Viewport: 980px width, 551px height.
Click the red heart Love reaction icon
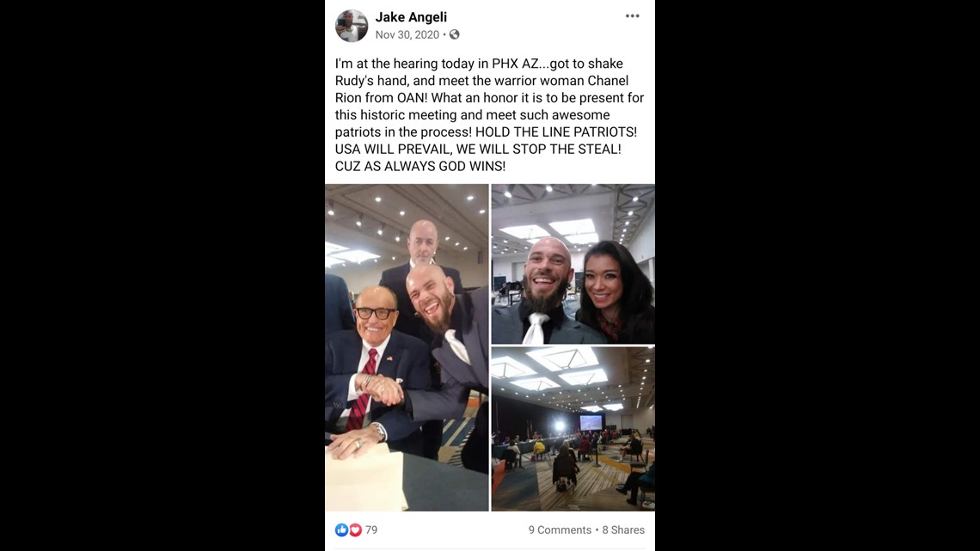pyautogui.click(x=355, y=530)
